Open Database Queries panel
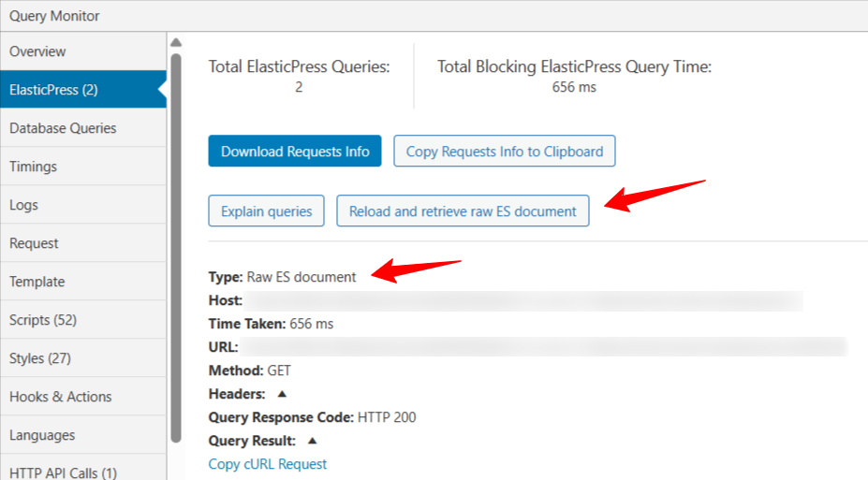Image resolution: width=868 pixels, height=480 pixels. coord(63,128)
